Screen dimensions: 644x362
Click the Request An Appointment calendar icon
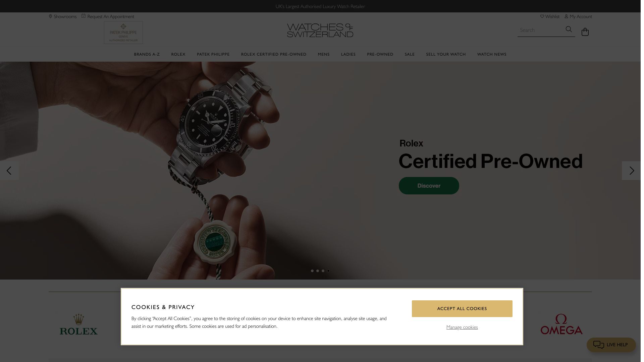(84, 16)
